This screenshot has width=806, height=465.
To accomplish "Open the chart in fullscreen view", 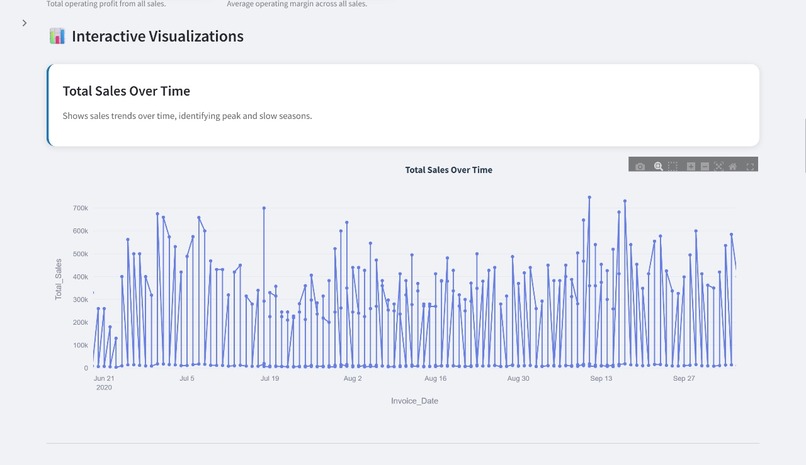I will pos(751,166).
